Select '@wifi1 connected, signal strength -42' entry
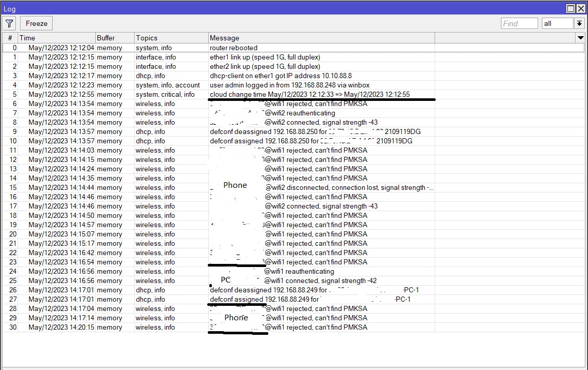Image resolution: width=588 pixels, height=370 pixels. (x=293, y=281)
